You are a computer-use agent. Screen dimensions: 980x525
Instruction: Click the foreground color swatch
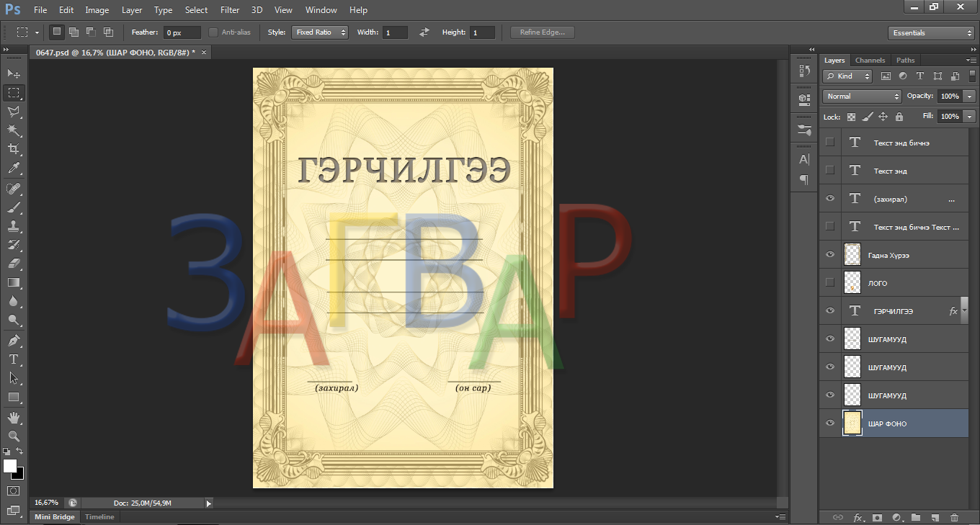click(x=10, y=465)
